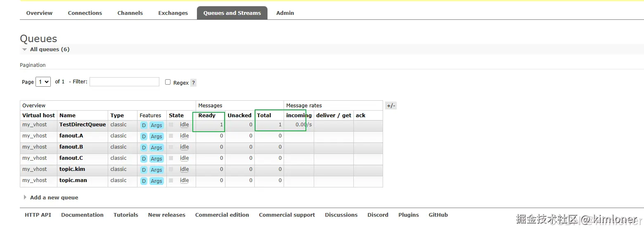Click the D badge for TestDirectQueue

(144, 125)
